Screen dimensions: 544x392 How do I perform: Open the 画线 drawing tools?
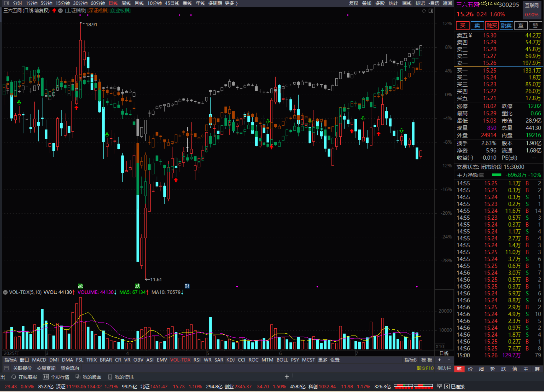407,3
